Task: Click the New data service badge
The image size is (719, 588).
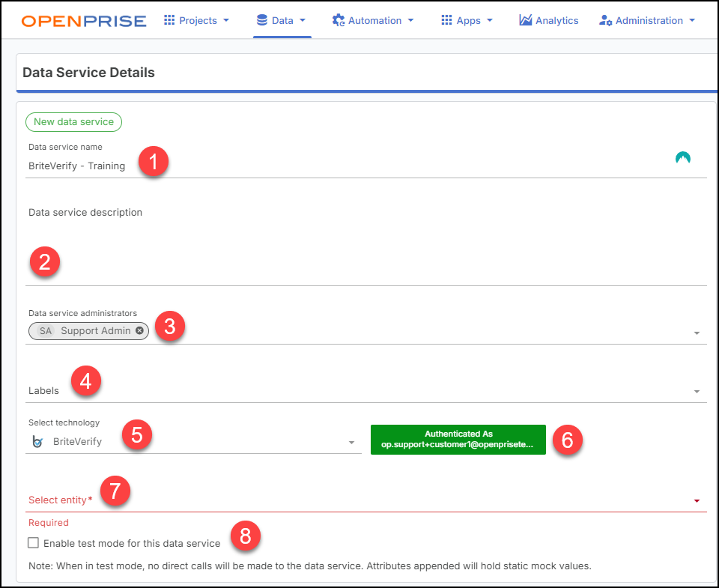Action: [74, 122]
